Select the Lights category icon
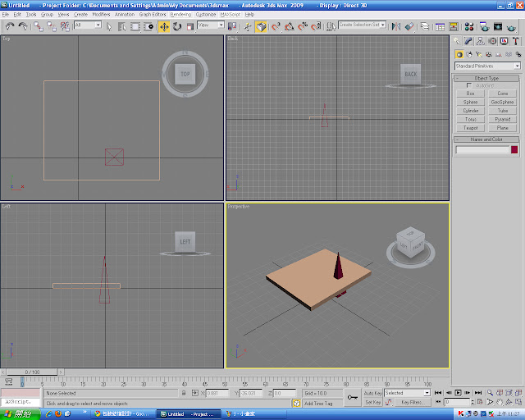Image resolution: width=525 pixels, height=420 pixels. click(x=480, y=54)
